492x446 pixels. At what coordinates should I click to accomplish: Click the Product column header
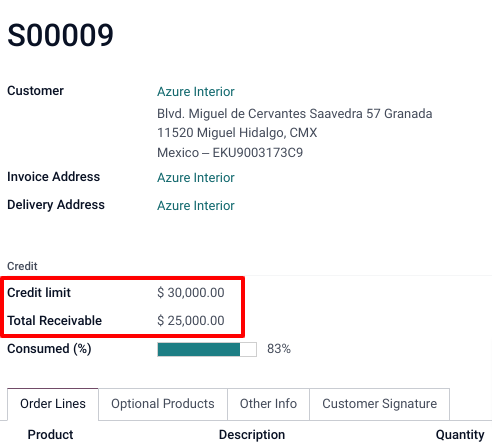click(x=50, y=435)
